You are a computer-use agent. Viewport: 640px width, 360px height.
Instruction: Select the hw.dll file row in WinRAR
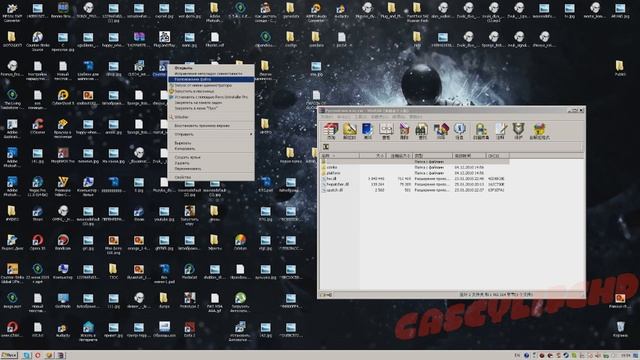(x=414, y=179)
